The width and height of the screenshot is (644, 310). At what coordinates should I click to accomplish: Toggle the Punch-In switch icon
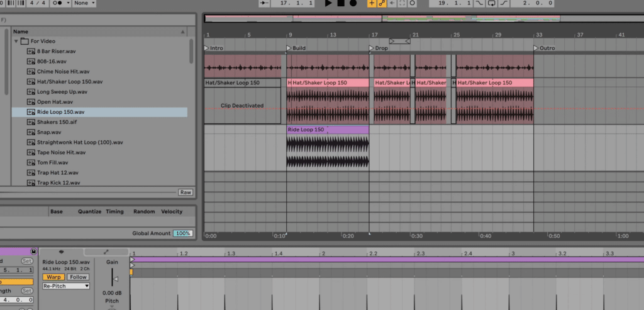479,3
